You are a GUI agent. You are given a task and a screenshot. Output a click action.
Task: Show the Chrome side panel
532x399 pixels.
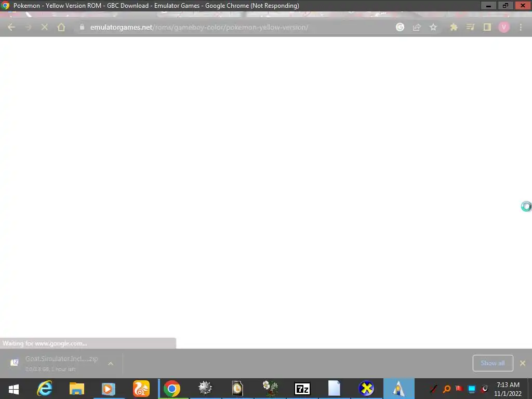487,27
